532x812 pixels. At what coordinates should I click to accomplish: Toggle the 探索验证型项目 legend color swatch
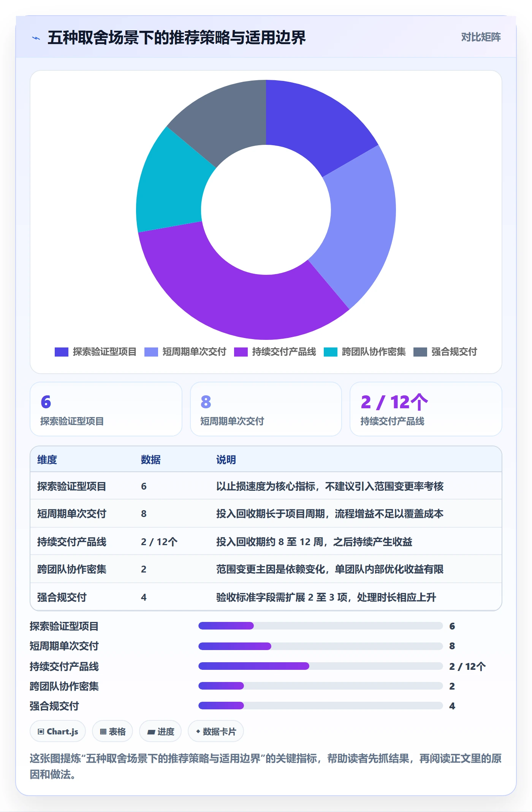point(62,352)
